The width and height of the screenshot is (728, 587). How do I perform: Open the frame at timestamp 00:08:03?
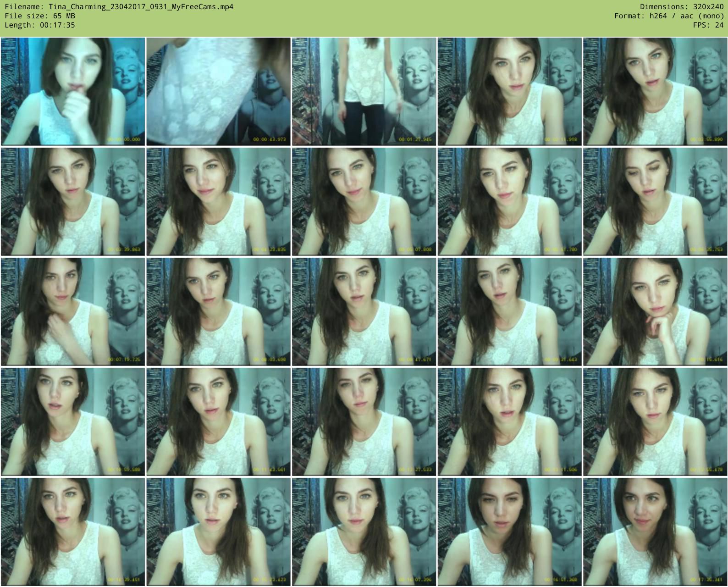pos(218,311)
